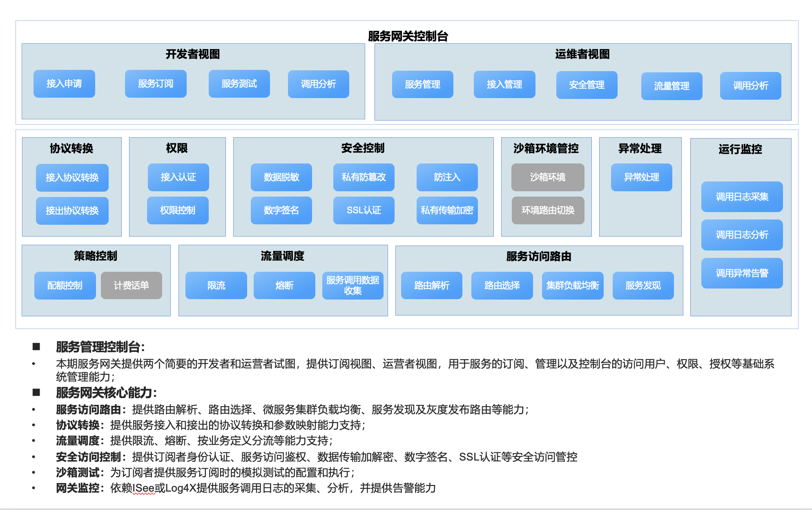Select the 流量管理 box
This screenshot has width=812, height=510.
(x=671, y=86)
